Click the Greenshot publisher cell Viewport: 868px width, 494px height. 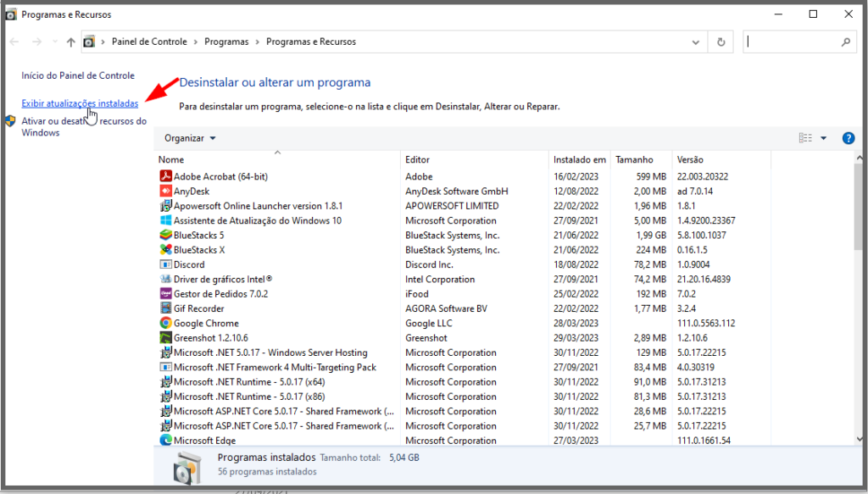click(426, 337)
